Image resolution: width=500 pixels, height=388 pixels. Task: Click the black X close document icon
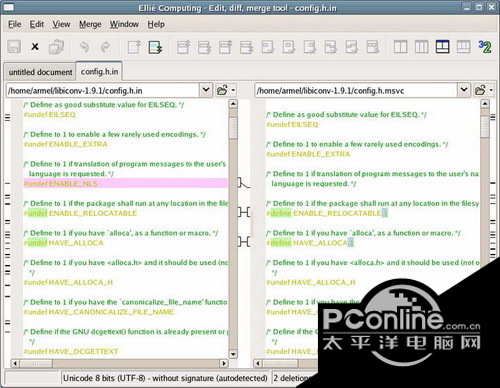coord(35,47)
